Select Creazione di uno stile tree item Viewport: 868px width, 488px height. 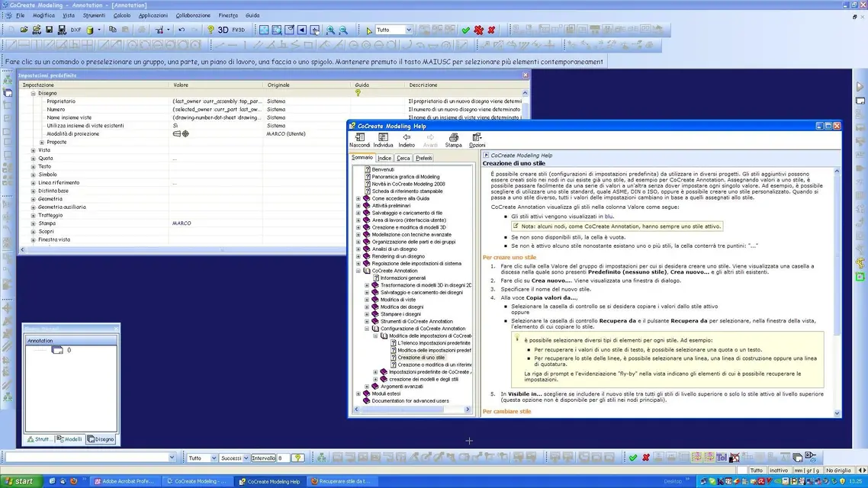[x=421, y=358]
